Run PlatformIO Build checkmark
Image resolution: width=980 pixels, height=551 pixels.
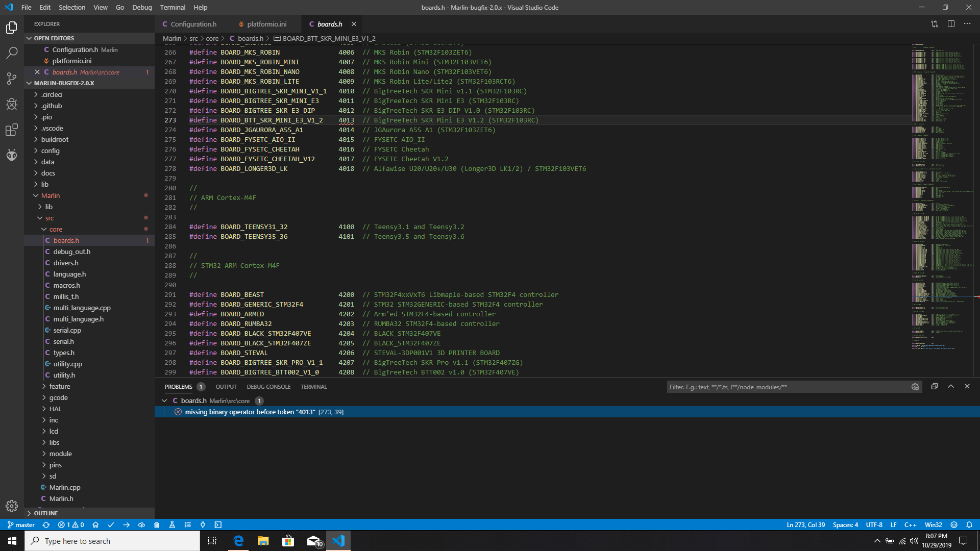pos(111,525)
